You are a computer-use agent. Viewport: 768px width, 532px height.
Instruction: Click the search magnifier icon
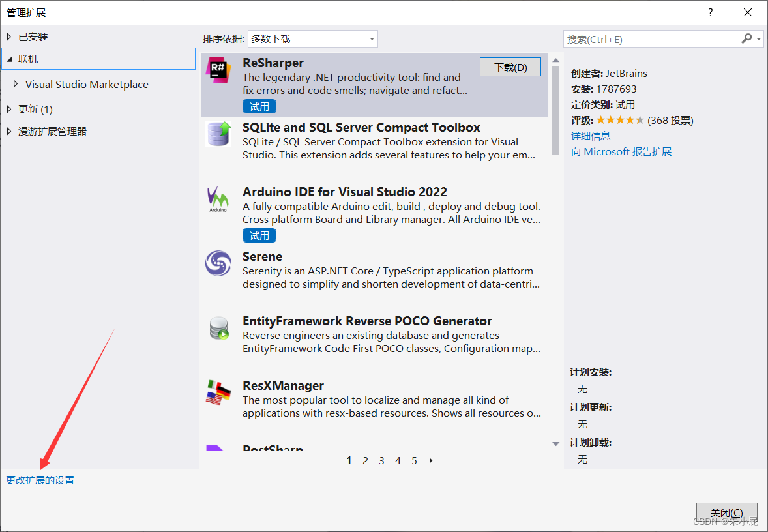click(x=746, y=38)
